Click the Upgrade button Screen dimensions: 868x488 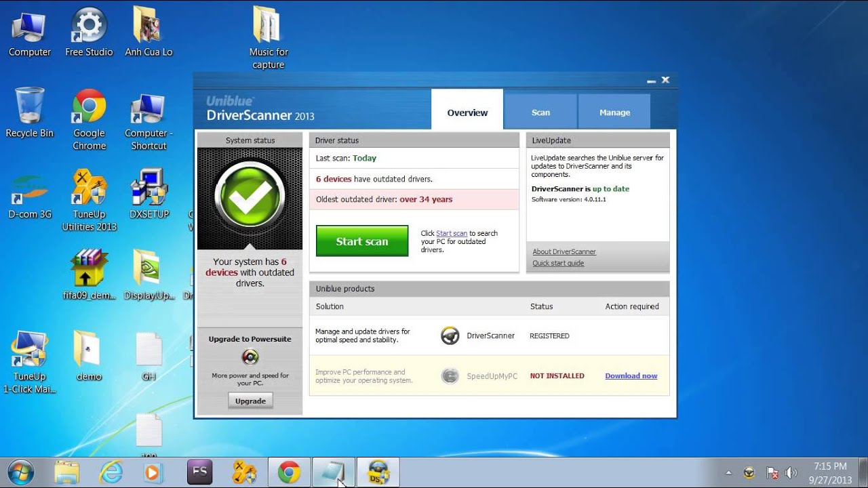click(250, 401)
